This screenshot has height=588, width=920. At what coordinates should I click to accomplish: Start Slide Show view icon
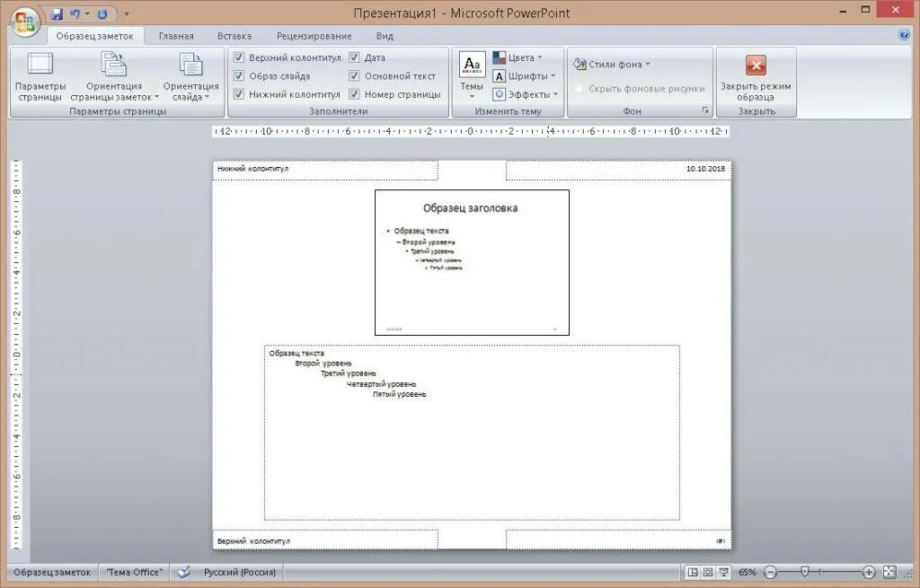724,572
